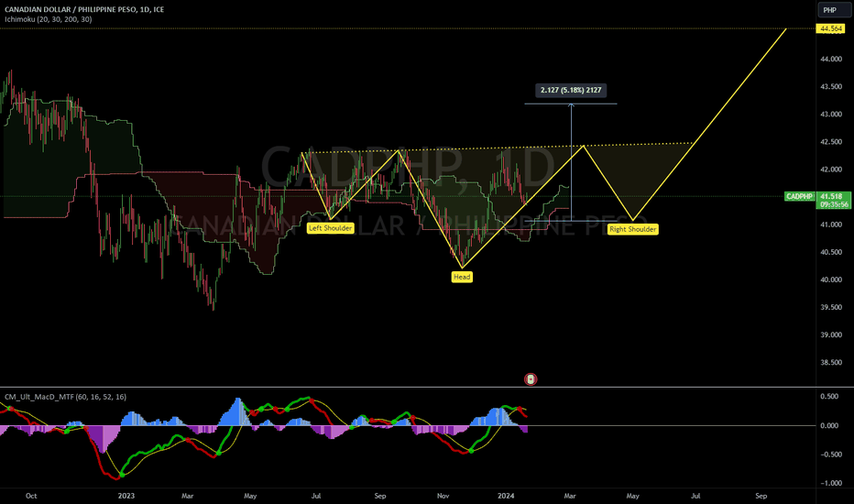The image size is (854, 504).
Task: Click the 0.500 MACD scale label
Action: (x=830, y=396)
